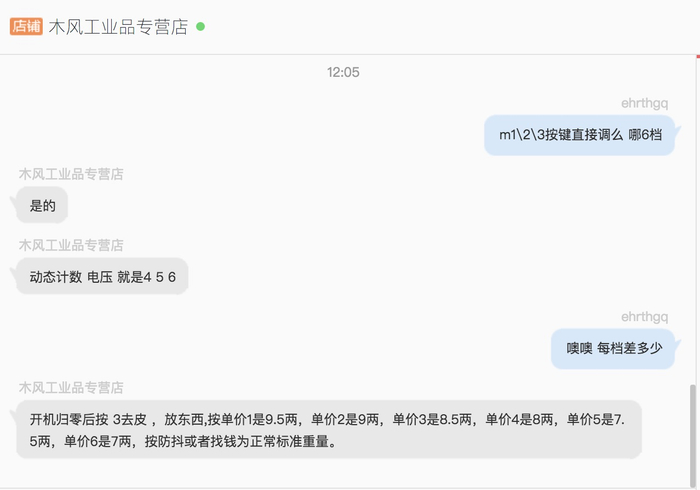Viewport: 700px width, 490px height.
Task: Open the 木风工业品专营店 shop title in header
Action: (x=118, y=27)
